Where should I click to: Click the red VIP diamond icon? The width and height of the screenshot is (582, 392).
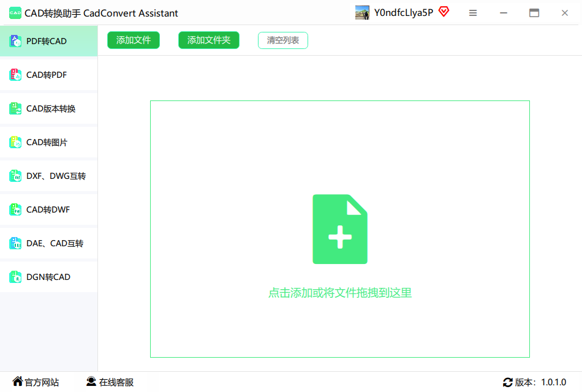444,12
